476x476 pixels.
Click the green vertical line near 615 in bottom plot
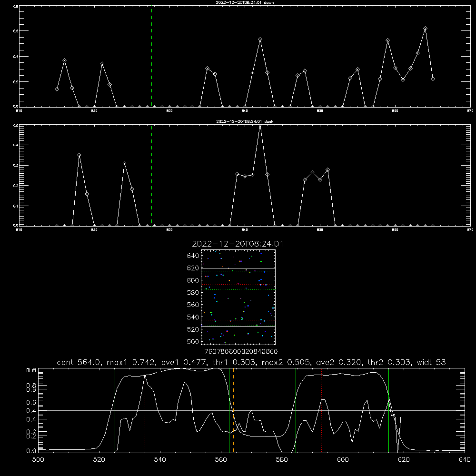(x=388, y=410)
